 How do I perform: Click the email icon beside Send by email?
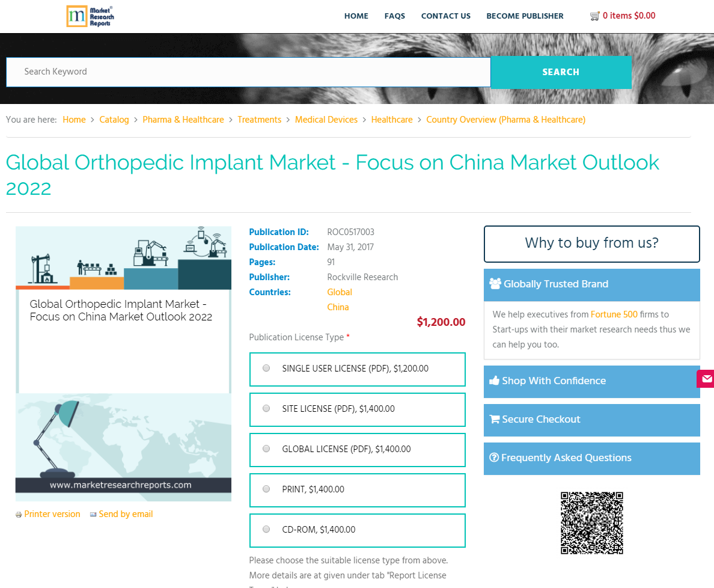point(93,514)
